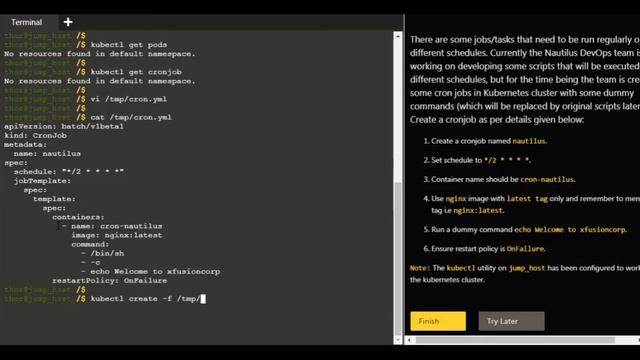The height and width of the screenshot is (360, 640).
Task: Click the task panel horizontal scrollbar thumb
Action: point(515,340)
